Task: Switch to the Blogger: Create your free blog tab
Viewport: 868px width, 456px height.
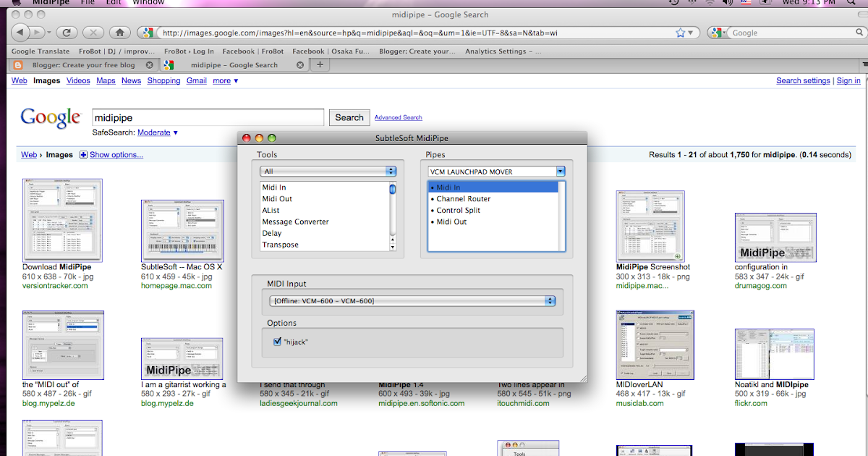Action: (x=83, y=65)
